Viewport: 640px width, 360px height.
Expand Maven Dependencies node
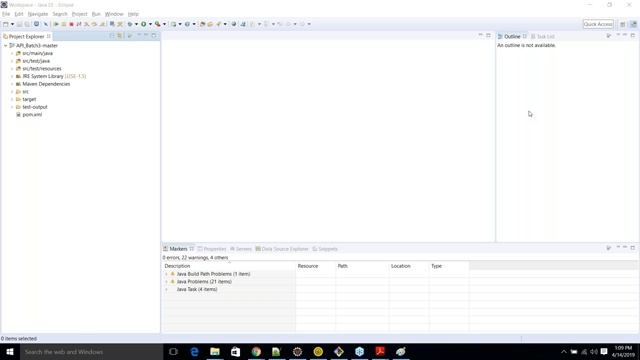pyautogui.click(x=12, y=84)
